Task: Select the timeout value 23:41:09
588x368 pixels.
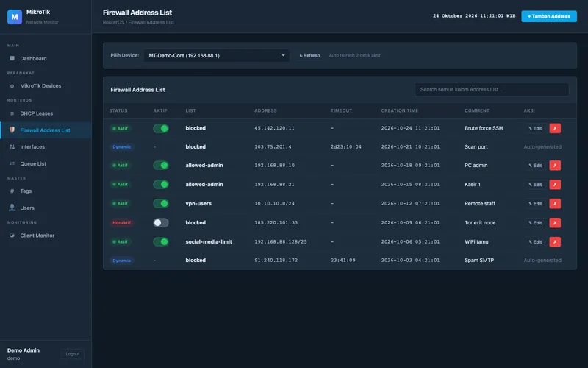Action: click(x=343, y=260)
